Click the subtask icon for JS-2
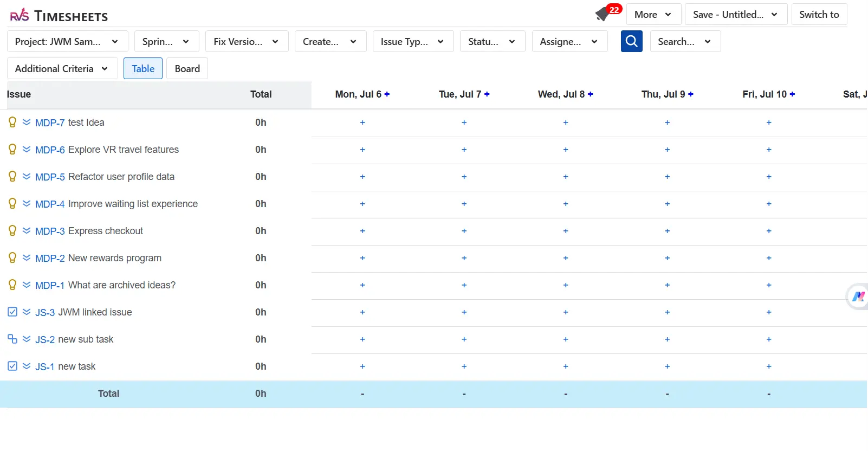This screenshot has width=868, height=451. point(12,339)
